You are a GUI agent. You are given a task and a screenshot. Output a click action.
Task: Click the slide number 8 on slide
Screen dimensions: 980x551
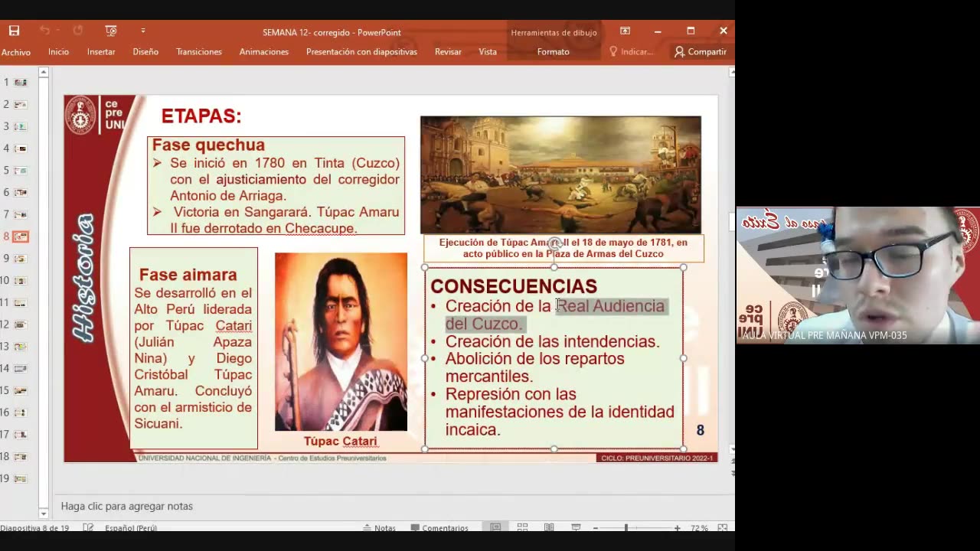(700, 431)
